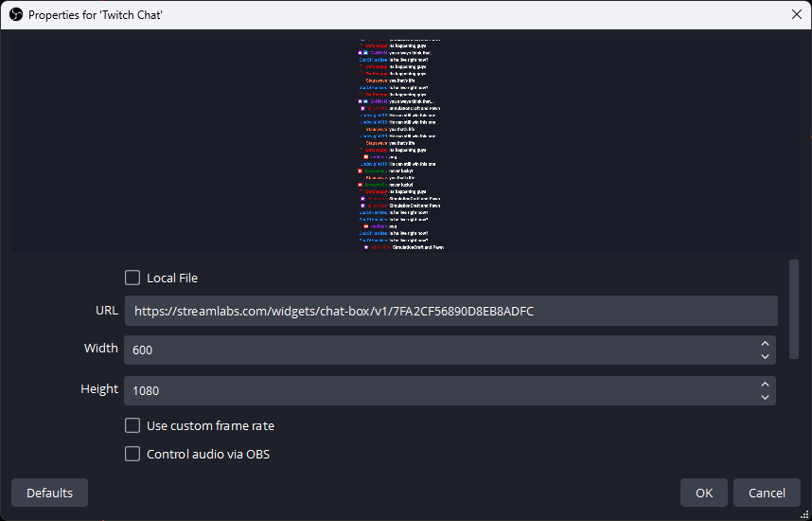Click the "Properties for 'Twitch Chat'" title bar
This screenshot has height=521, width=812.
(x=379, y=15)
